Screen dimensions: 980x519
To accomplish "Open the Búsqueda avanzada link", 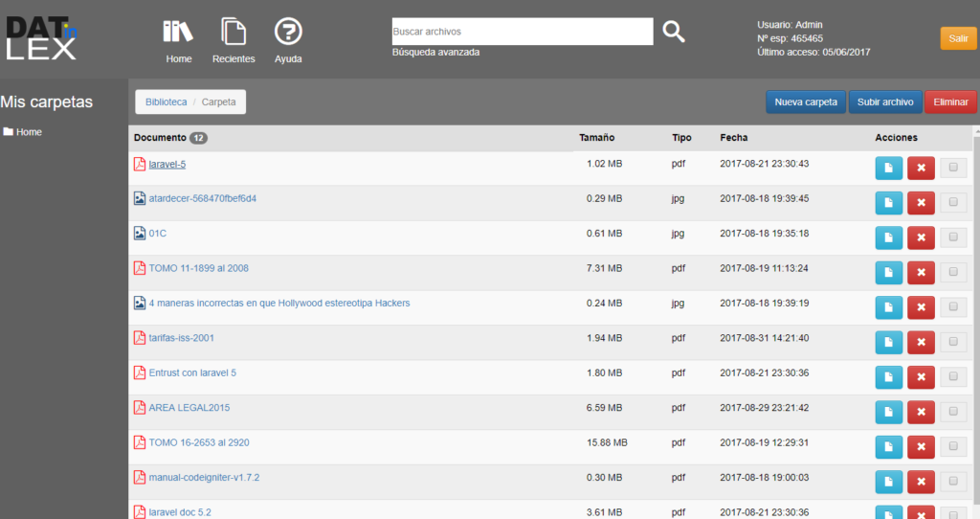I will (435, 52).
